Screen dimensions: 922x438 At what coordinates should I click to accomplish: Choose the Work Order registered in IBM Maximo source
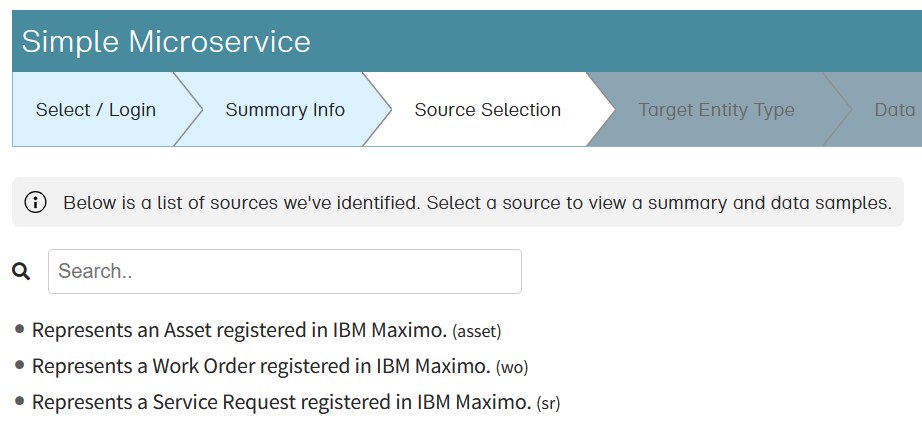(261, 366)
